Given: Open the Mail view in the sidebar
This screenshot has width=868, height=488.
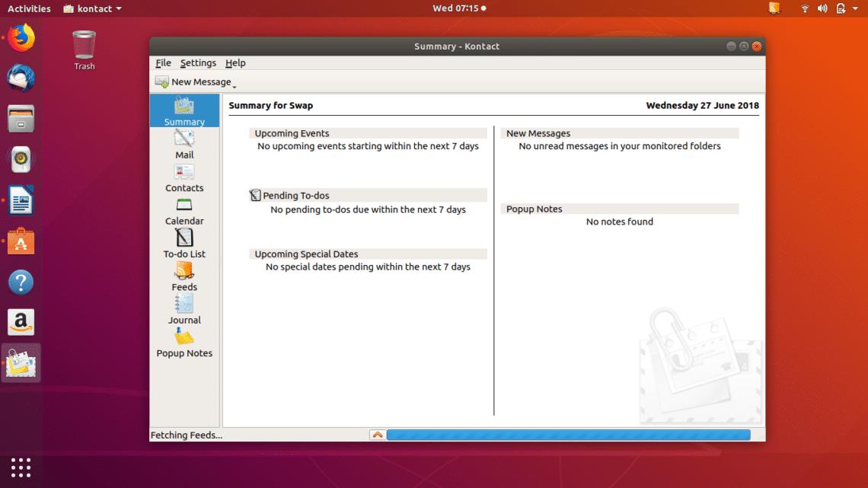Looking at the screenshot, I should click(x=183, y=145).
